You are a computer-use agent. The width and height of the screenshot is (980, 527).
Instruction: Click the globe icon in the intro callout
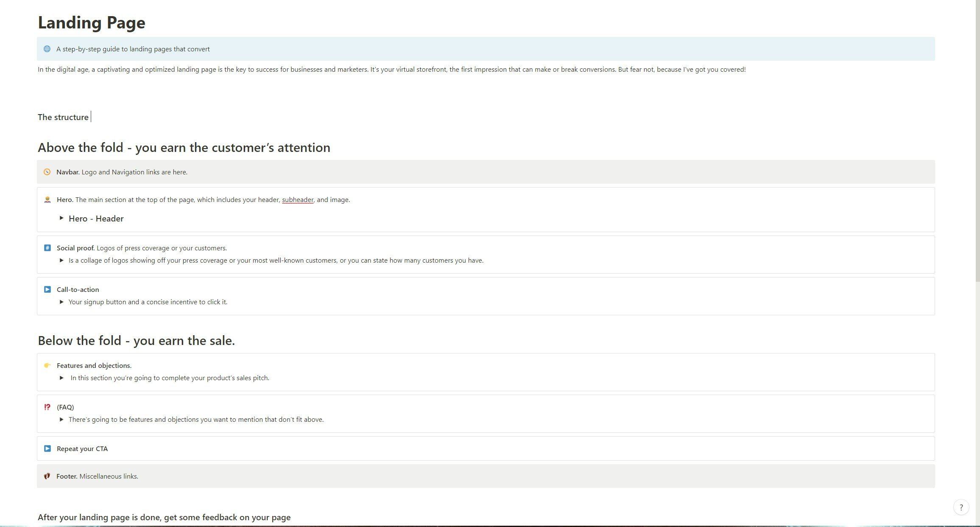(47, 49)
